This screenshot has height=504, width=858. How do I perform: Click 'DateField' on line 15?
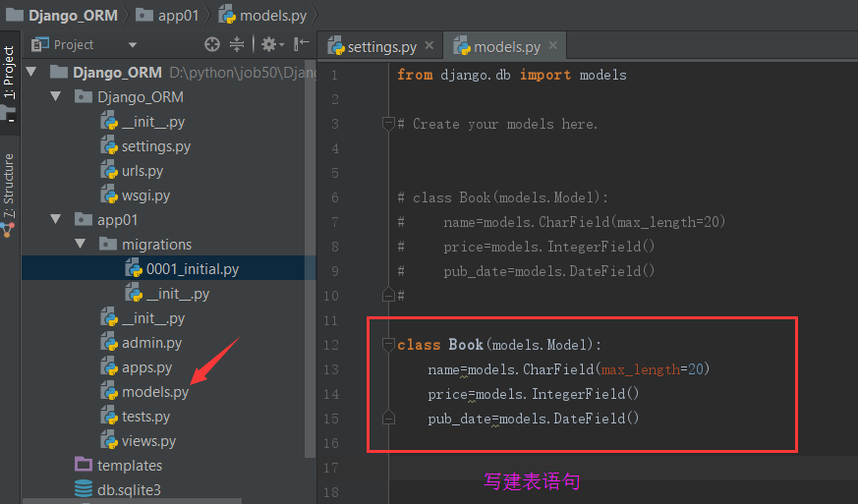[589, 419]
